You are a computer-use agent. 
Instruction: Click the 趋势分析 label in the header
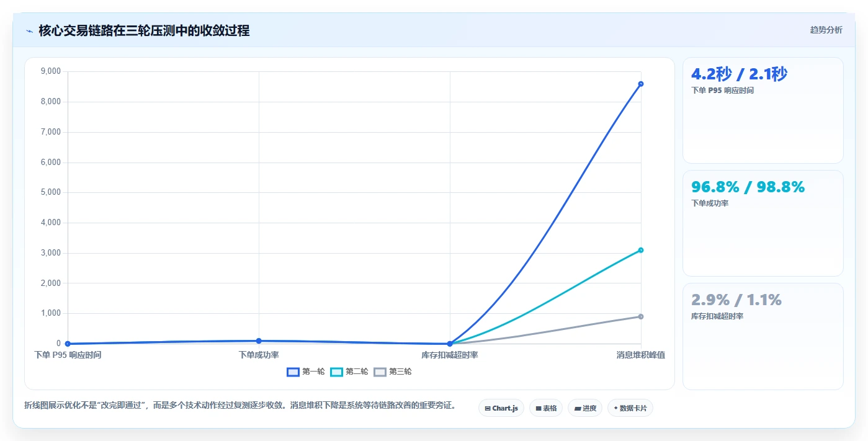[826, 30]
